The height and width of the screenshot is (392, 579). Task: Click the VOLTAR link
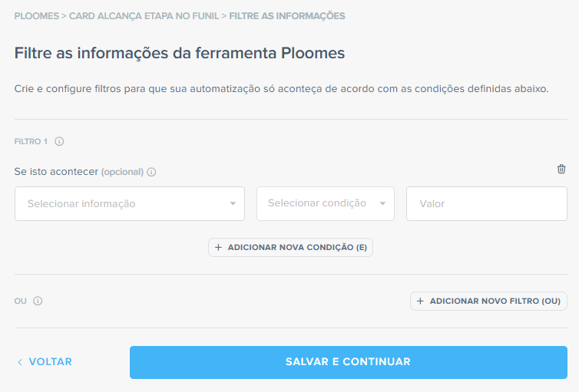coord(50,362)
